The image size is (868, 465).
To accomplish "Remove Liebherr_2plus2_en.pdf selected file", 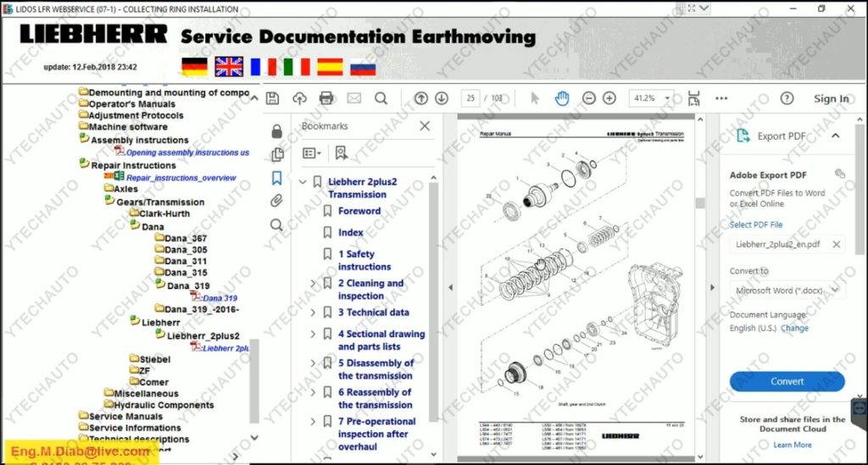I will tap(837, 245).
